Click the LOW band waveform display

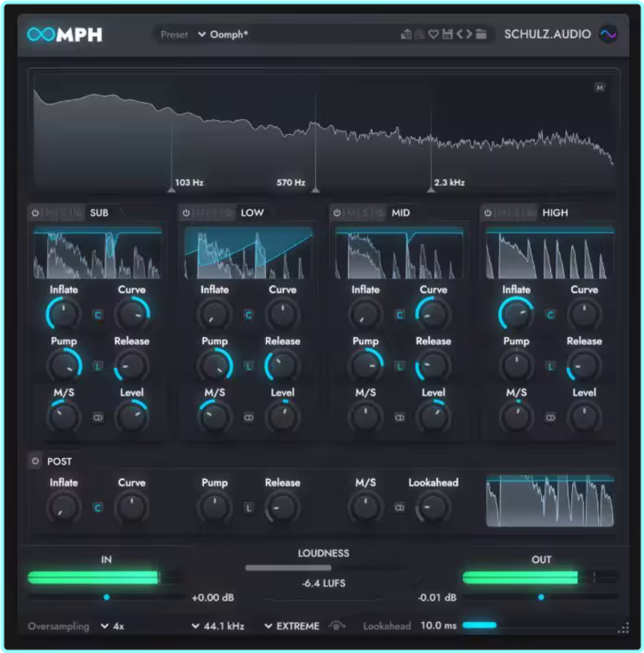[x=249, y=253]
